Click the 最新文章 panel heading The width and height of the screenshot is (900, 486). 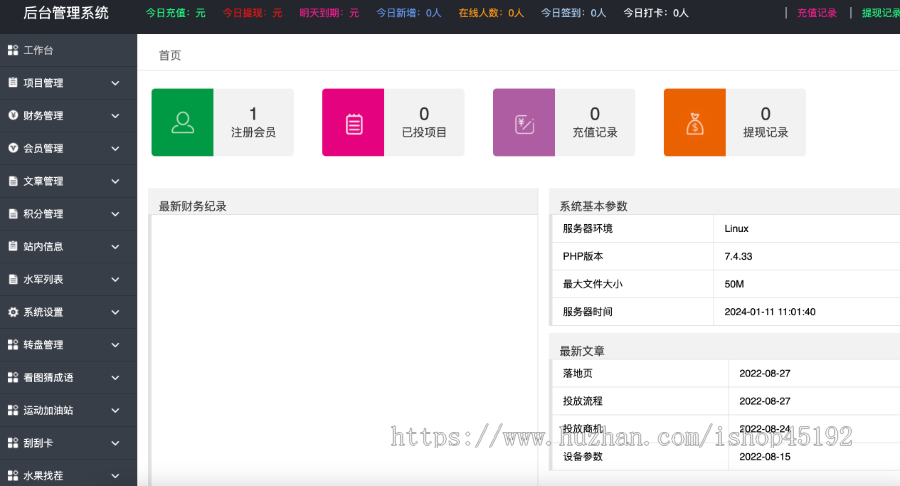click(582, 351)
